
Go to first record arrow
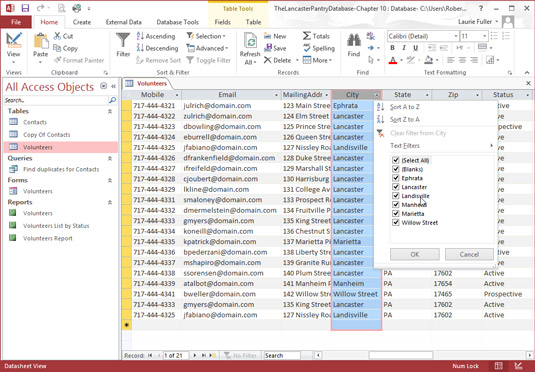click(150, 355)
